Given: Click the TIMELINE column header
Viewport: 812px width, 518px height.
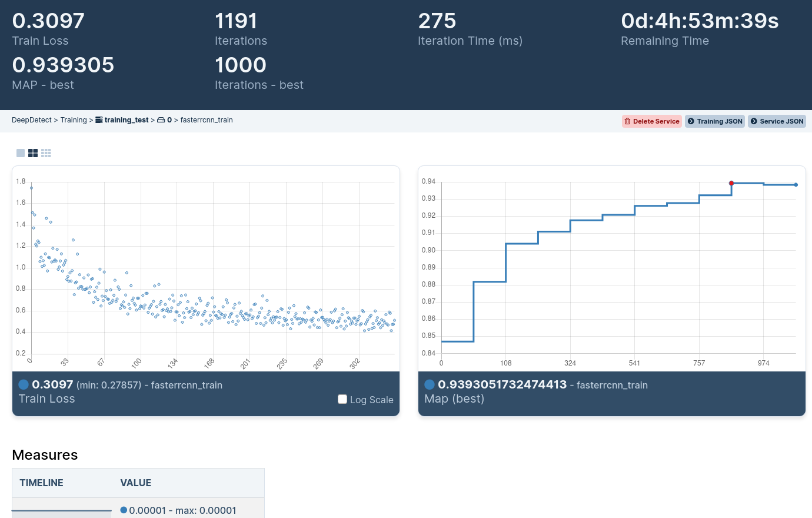Looking at the screenshot, I should (41, 483).
